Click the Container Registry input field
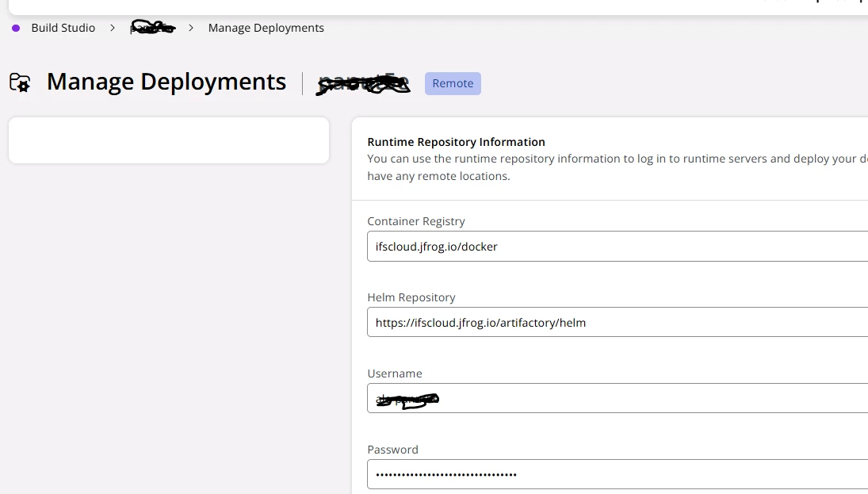Screen dimensions: 868x494 point(618,247)
